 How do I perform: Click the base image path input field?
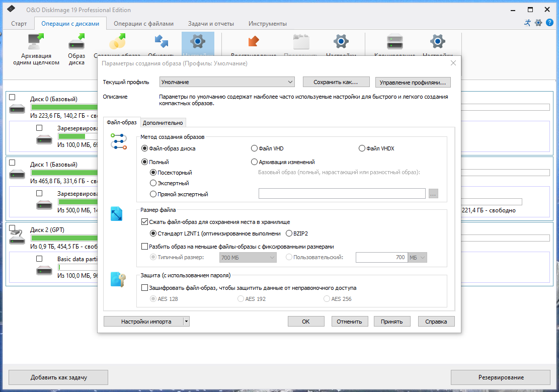(x=342, y=194)
